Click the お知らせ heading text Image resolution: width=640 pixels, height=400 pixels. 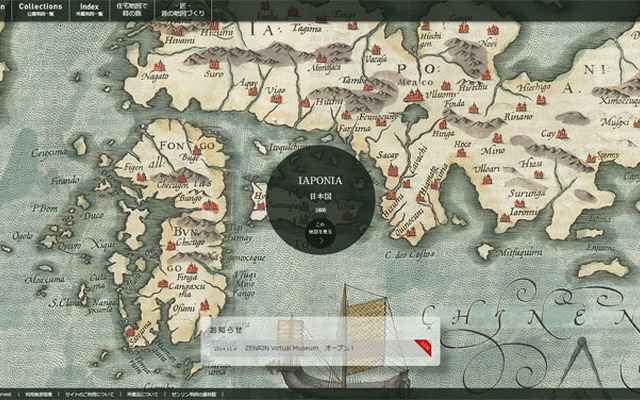click(x=226, y=329)
